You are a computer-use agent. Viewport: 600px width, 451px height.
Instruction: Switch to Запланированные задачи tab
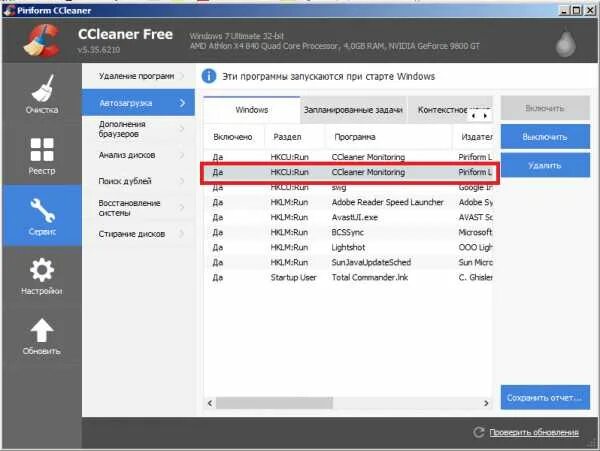click(x=353, y=110)
